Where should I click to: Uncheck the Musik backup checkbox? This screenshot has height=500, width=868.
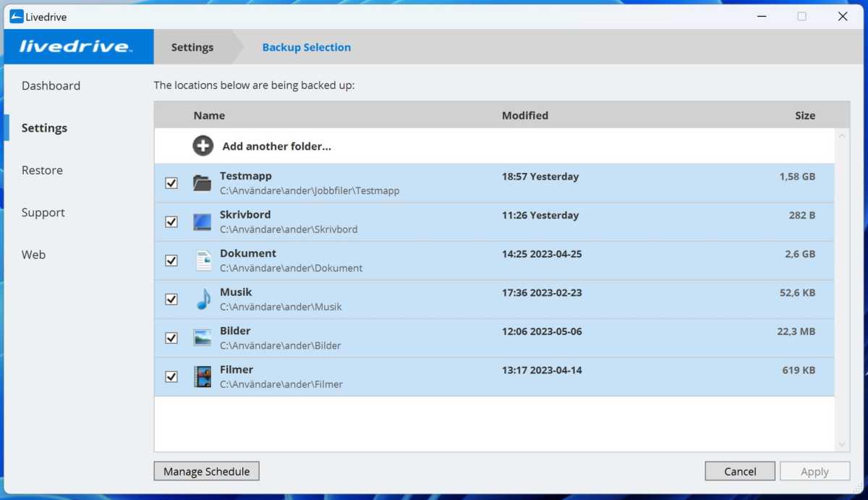pos(171,300)
